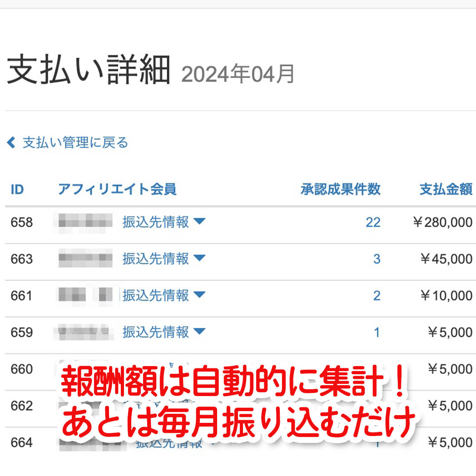Viewport: 476px width, 476px height.
Task: Click the blurred member name in row 663
Action: click(85, 259)
